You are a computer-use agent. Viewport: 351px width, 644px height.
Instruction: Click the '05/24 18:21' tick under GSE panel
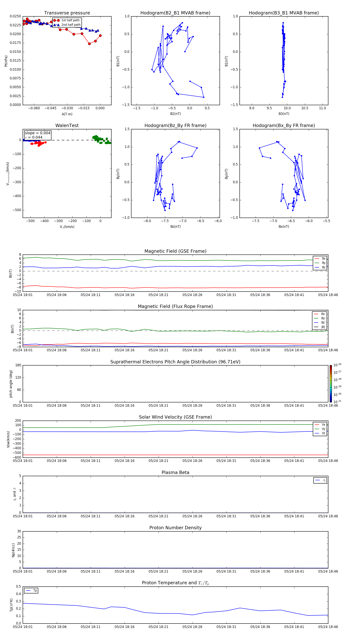(x=158, y=295)
